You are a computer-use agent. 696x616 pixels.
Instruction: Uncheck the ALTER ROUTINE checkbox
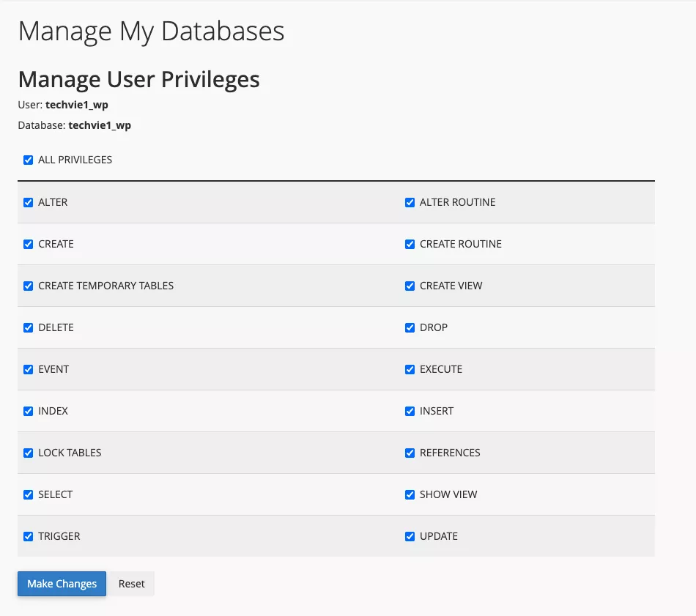pyautogui.click(x=410, y=202)
